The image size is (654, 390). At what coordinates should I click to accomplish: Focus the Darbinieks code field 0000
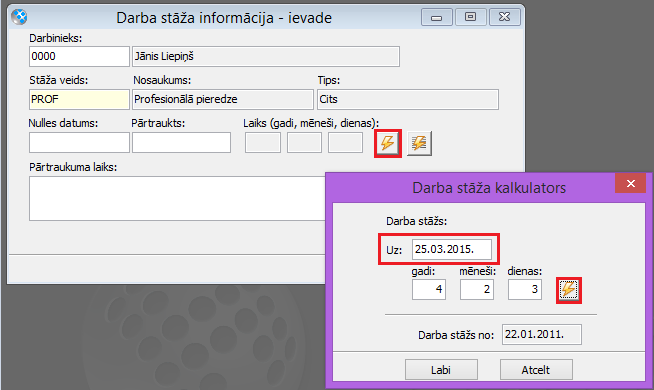[x=79, y=56]
